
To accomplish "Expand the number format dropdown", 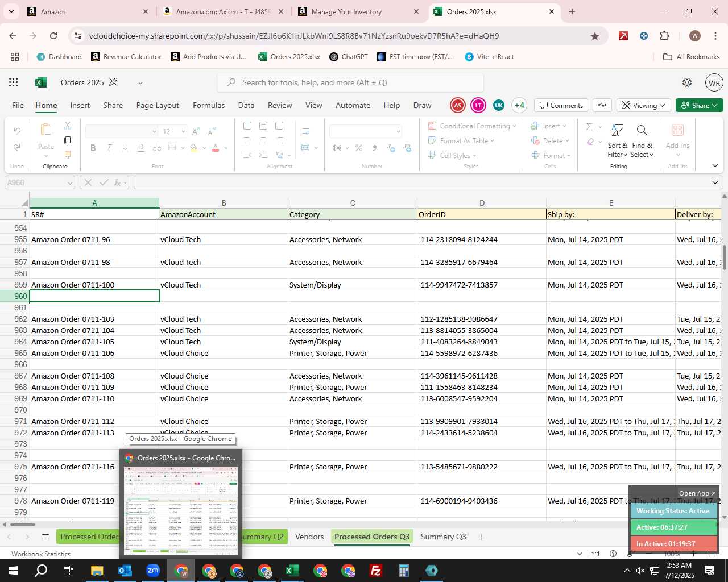I will tap(398, 131).
